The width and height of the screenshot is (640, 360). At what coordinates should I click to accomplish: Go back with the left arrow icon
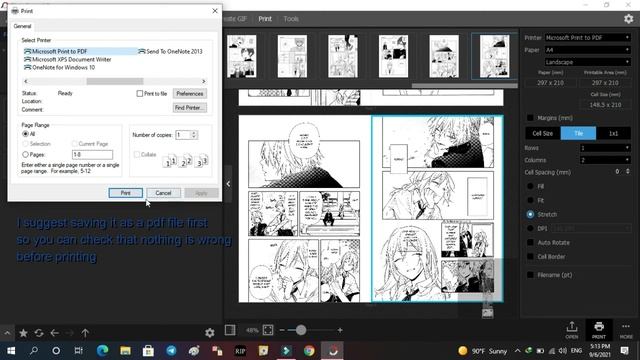click(x=54, y=333)
